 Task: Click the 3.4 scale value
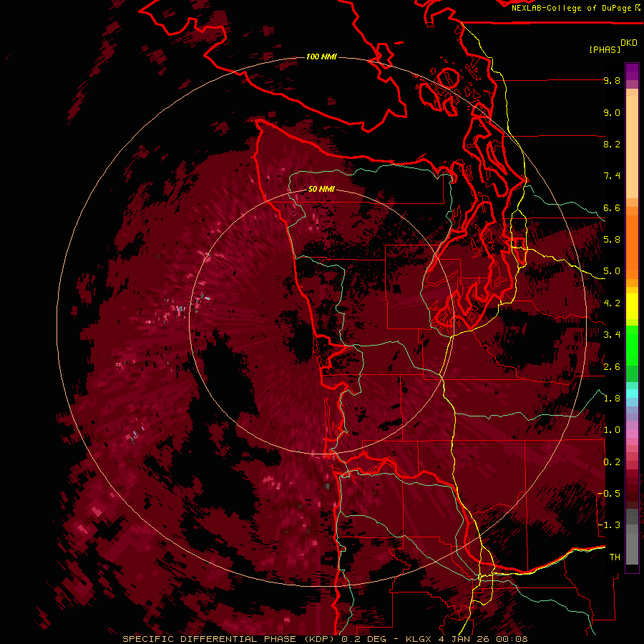pos(612,335)
